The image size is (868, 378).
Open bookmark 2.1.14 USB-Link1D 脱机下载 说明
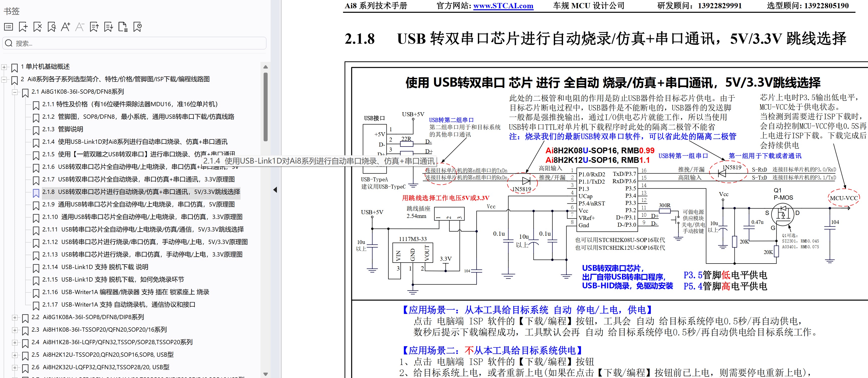(x=95, y=267)
